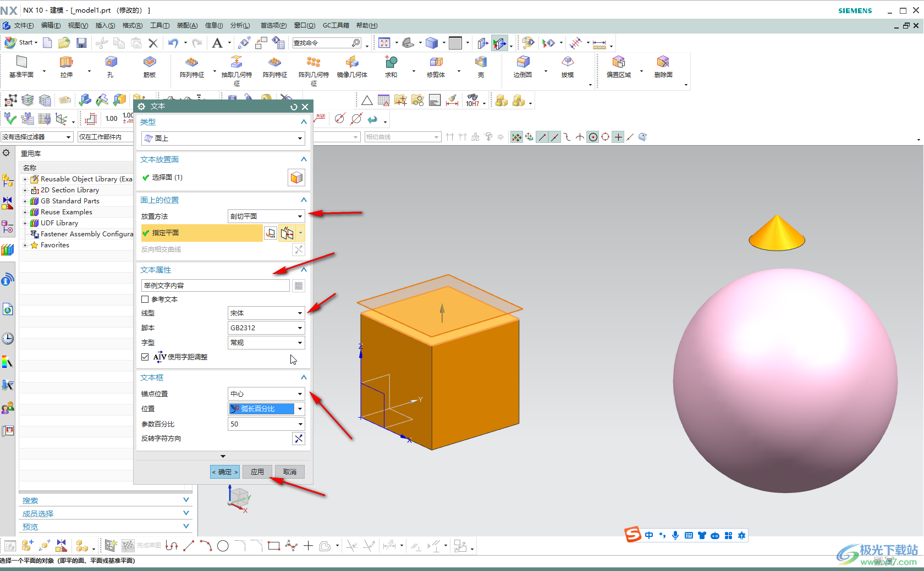Open the 插入(S) menu
This screenshot has width=924, height=571.
[105, 25]
